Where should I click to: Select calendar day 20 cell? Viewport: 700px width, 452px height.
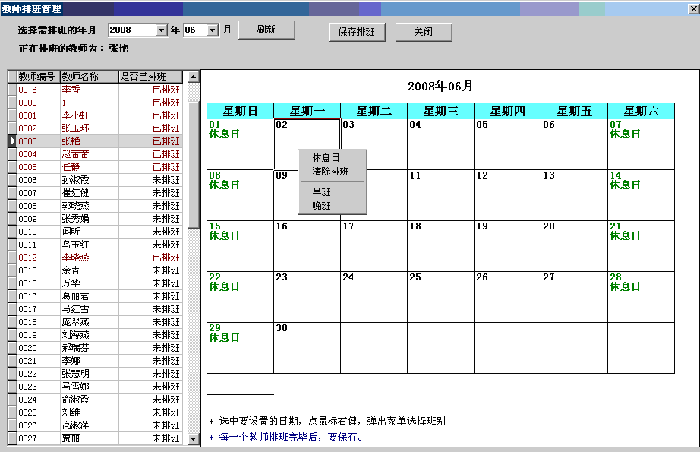coord(574,246)
